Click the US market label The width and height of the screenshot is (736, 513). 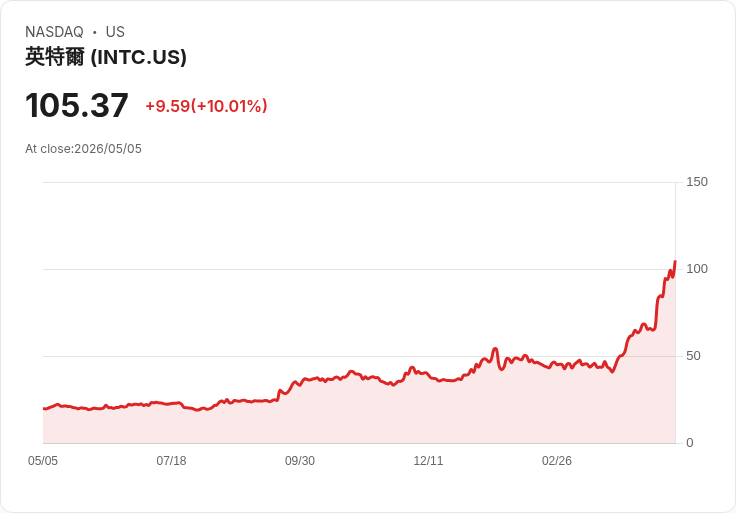[x=115, y=32]
